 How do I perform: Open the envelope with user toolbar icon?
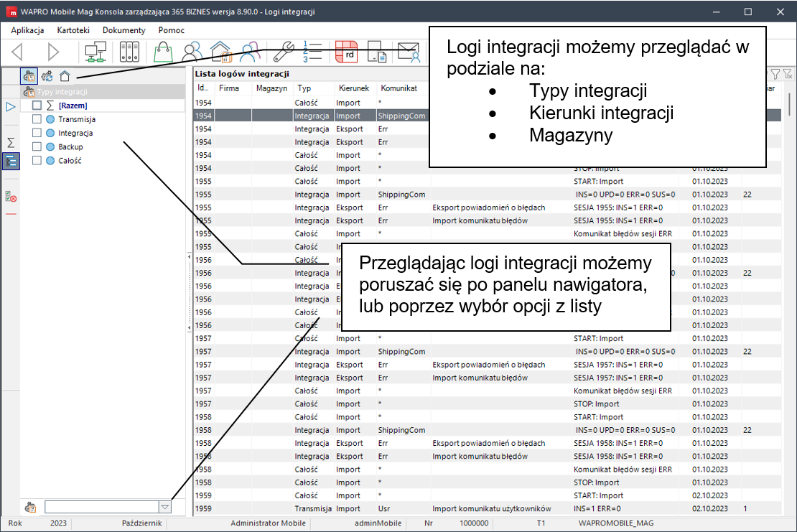pos(409,52)
